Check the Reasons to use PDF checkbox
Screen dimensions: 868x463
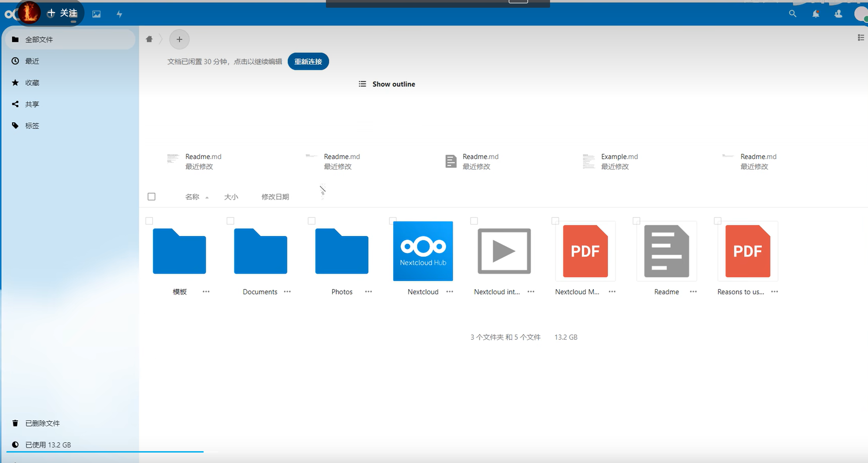718,221
